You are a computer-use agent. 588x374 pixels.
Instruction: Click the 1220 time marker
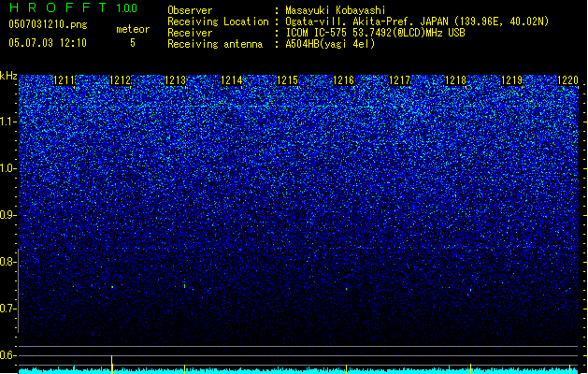tap(567, 80)
